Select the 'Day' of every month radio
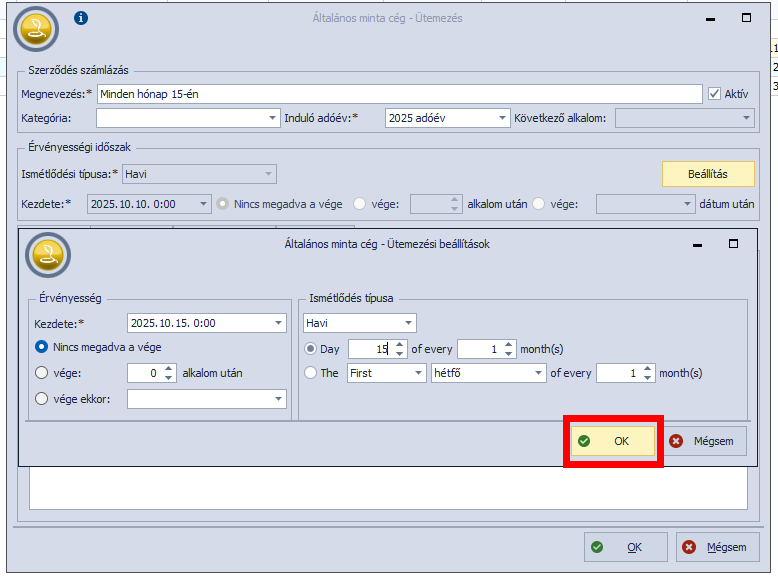 coord(310,349)
